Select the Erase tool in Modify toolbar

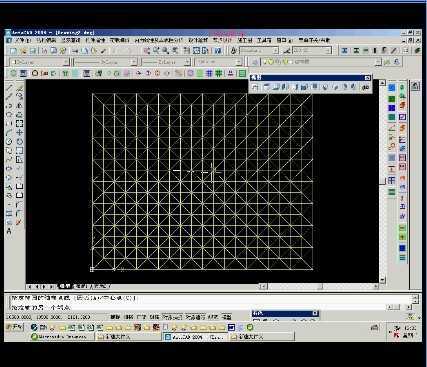pyautogui.click(x=20, y=88)
